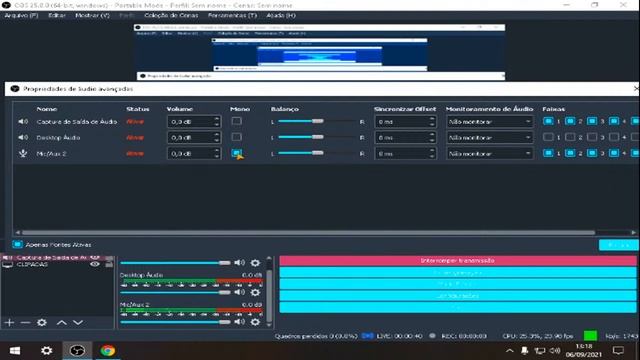Disable track 4 for Captura de Saída de Áudio
Image resolution: width=640 pixels, height=360 pixels.
(x=614, y=121)
